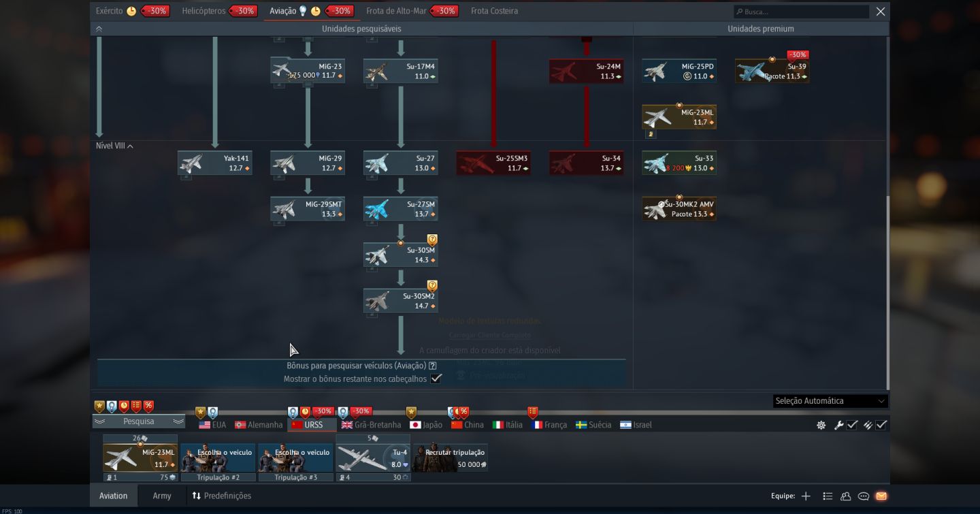The width and height of the screenshot is (980, 514).
Task: Toggle Mostrar o bônus restante nos cabeçalhos
Action: (436, 379)
